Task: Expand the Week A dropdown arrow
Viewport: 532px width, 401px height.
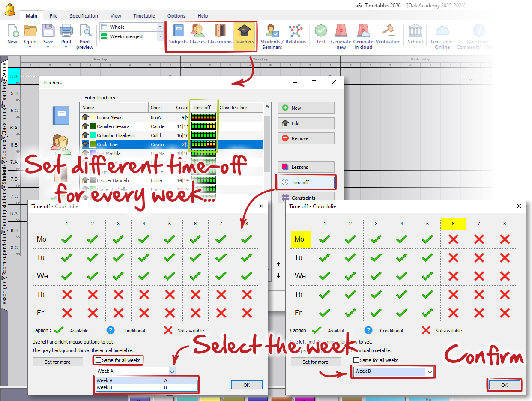Action: point(172,371)
